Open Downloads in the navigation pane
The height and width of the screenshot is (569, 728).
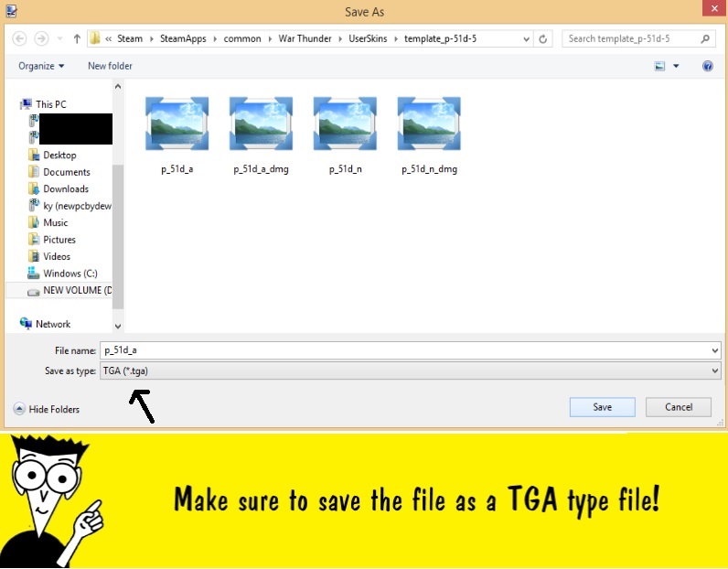point(66,189)
